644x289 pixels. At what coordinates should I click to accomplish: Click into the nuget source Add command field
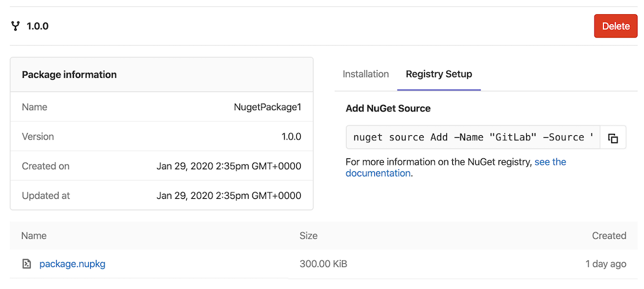[473, 137]
